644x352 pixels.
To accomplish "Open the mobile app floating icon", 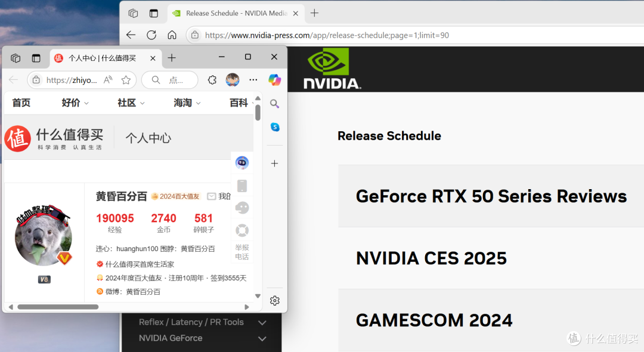I will 242,186.
